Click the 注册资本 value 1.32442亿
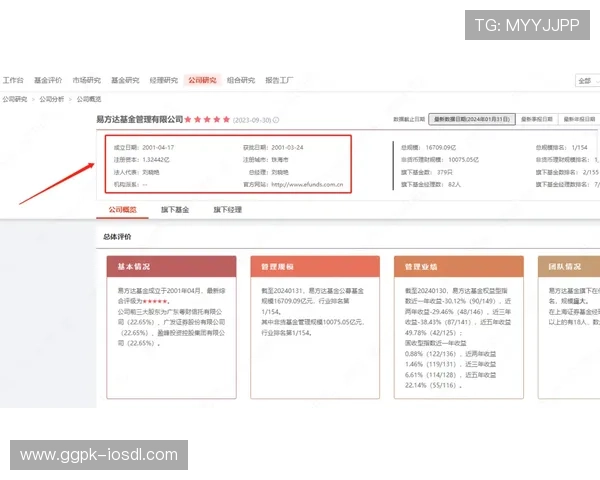Image resolution: width=600 pixels, height=480 pixels. pos(156,160)
